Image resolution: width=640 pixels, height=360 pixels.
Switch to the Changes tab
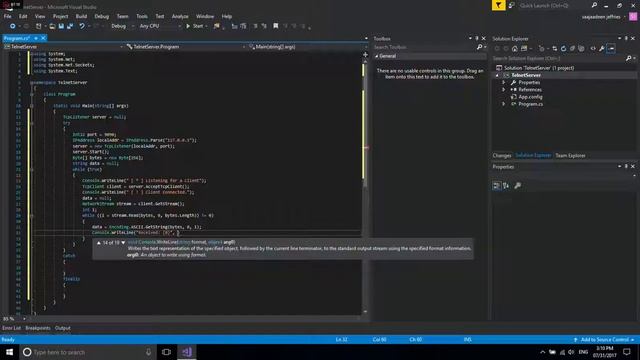tap(502, 156)
